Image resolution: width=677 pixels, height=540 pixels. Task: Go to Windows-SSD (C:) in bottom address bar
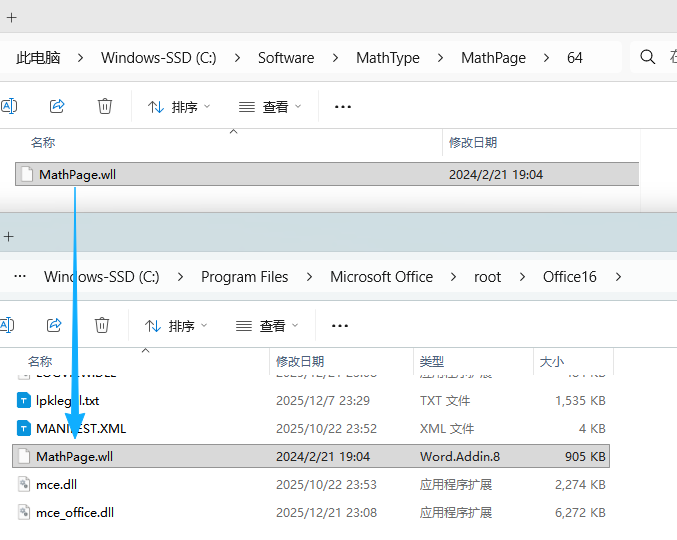(x=101, y=277)
